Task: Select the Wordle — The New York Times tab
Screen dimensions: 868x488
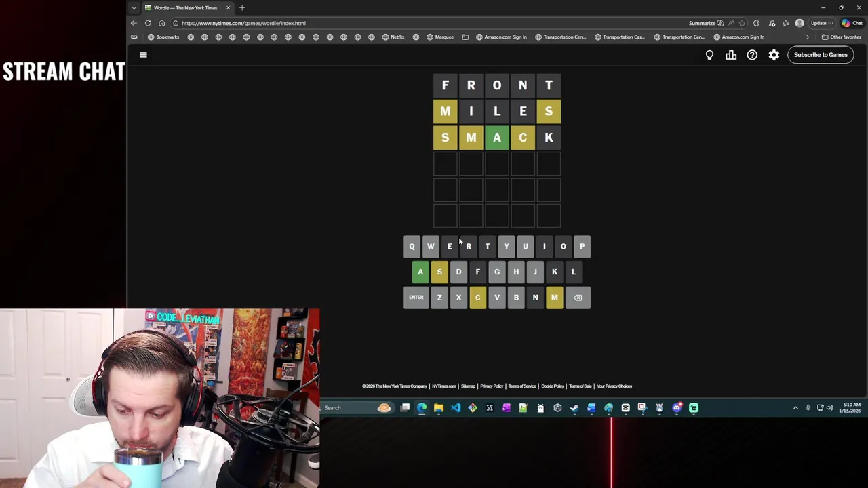Action: point(188,8)
